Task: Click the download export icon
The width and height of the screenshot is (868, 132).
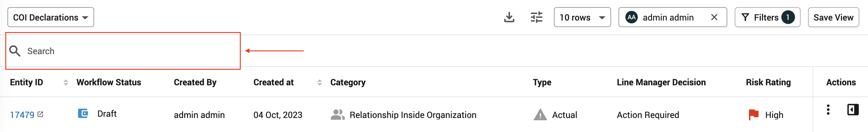Action: point(509,17)
